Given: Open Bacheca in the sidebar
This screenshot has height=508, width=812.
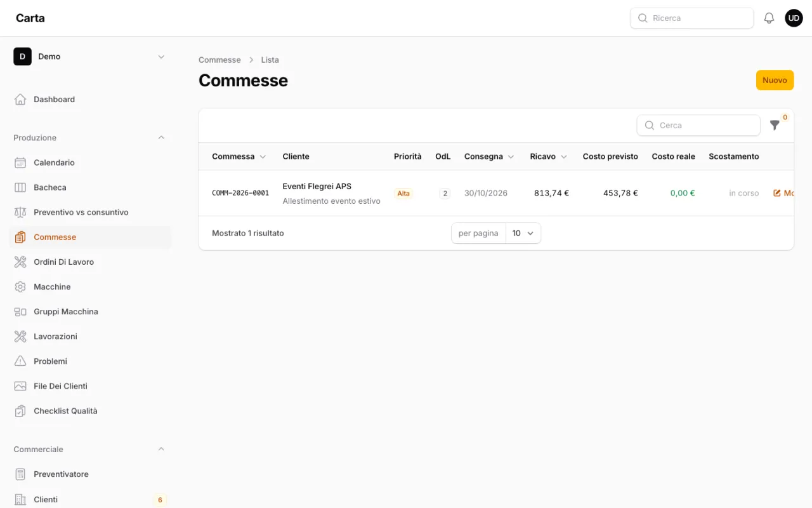Looking at the screenshot, I should [90, 187].
